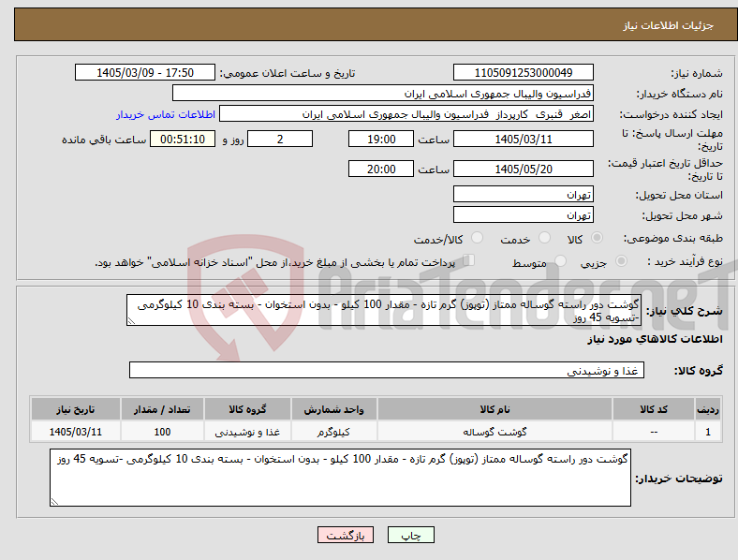Select the متوسط purchase type radio
Screen dimensions: 738x560
tap(560, 261)
